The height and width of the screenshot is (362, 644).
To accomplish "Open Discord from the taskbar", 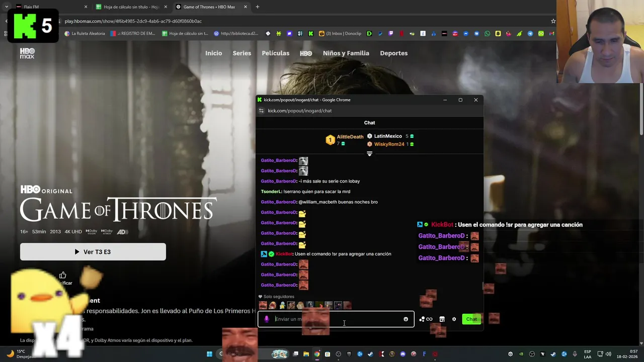I will click(403, 354).
